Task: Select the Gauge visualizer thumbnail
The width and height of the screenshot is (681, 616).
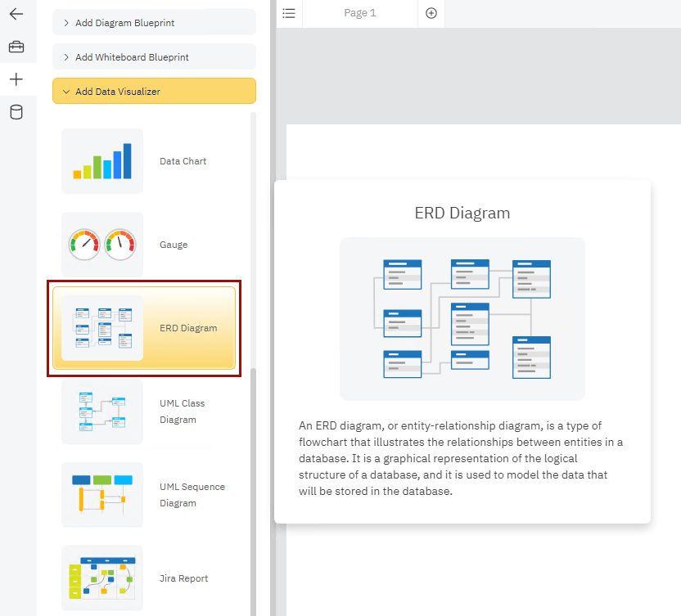Action: click(102, 245)
